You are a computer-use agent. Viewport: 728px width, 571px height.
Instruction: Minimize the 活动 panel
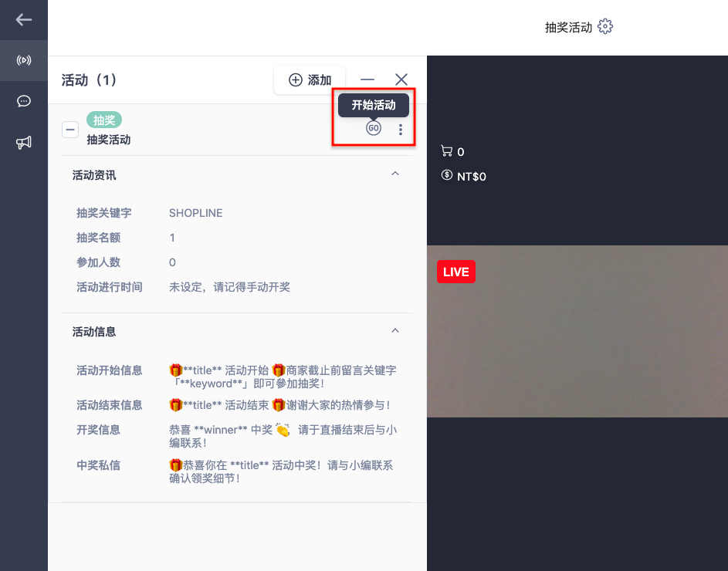pos(367,79)
